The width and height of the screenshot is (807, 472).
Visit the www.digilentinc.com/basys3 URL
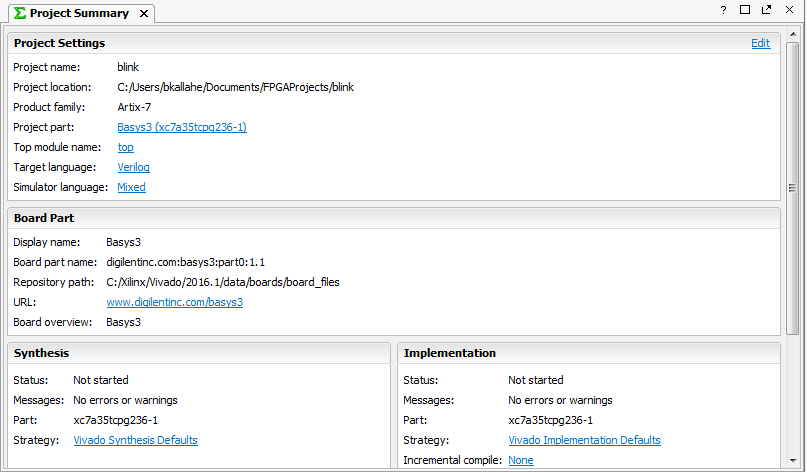click(174, 302)
